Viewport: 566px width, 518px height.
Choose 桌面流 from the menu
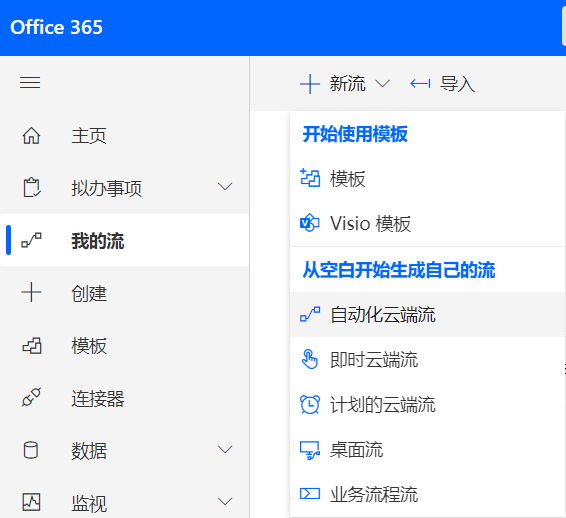point(427,450)
